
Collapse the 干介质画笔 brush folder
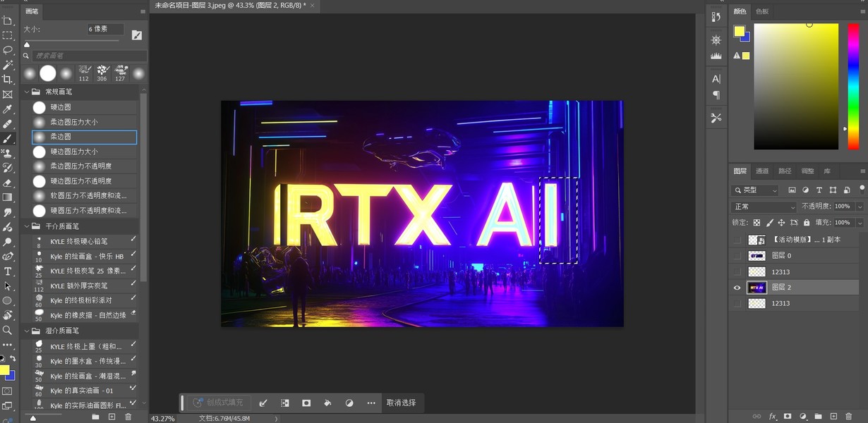pyautogui.click(x=27, y=226)
